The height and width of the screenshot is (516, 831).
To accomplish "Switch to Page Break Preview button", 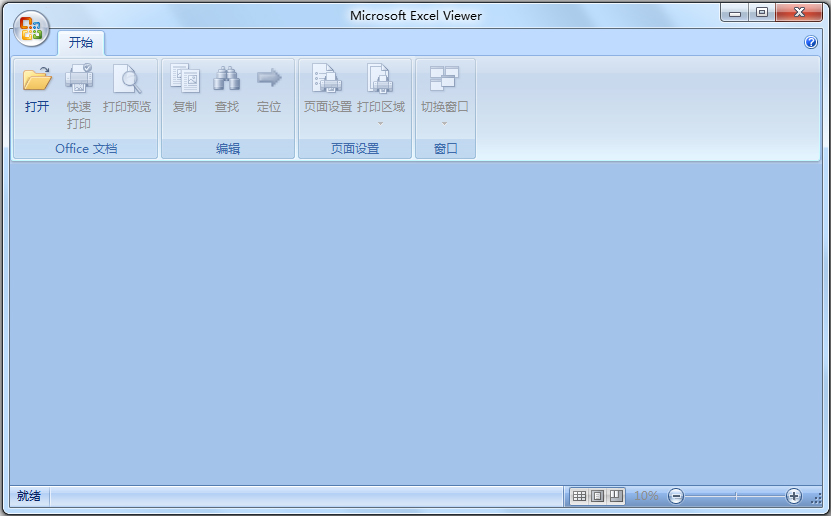I will 616,496.
